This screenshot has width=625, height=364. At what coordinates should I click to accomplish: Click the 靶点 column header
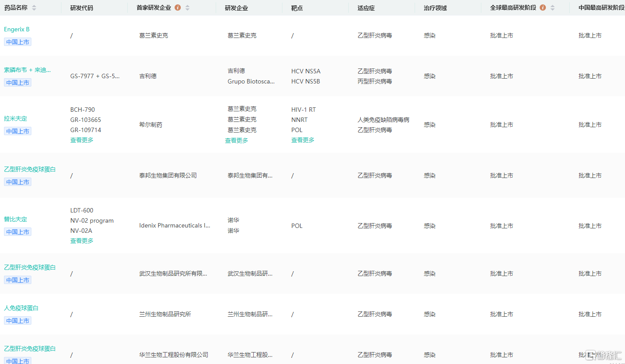pos(297,8)
